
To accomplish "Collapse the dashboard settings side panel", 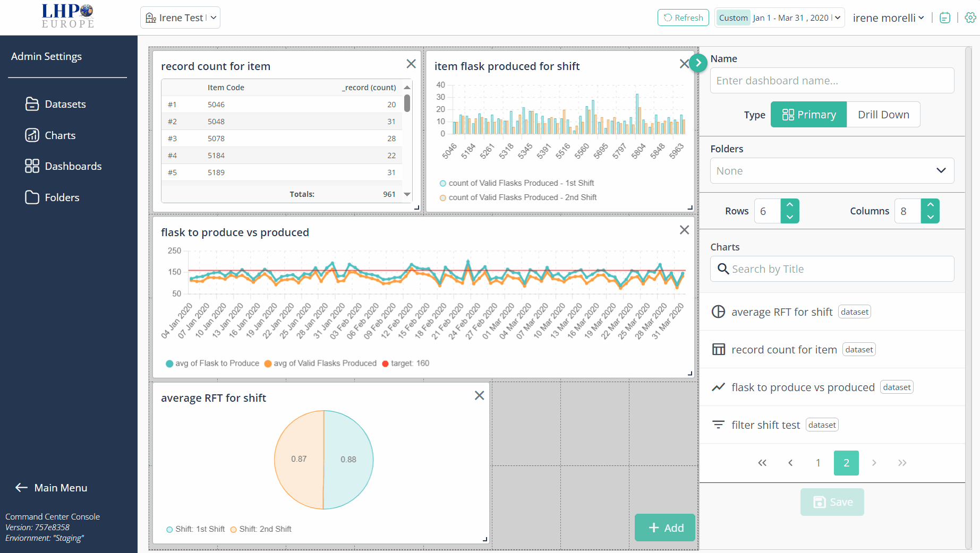I will (698, 63).
